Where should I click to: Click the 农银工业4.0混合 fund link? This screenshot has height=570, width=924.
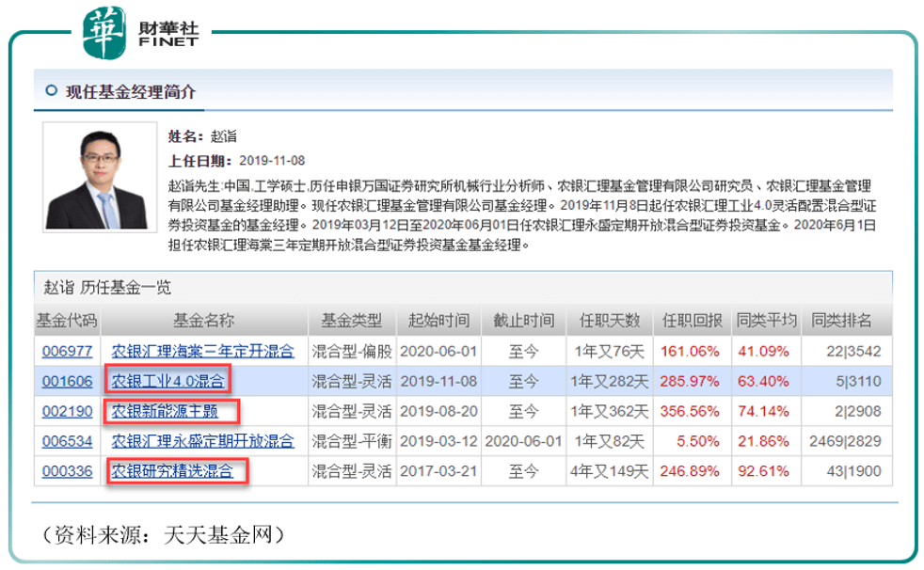(167, 381)
